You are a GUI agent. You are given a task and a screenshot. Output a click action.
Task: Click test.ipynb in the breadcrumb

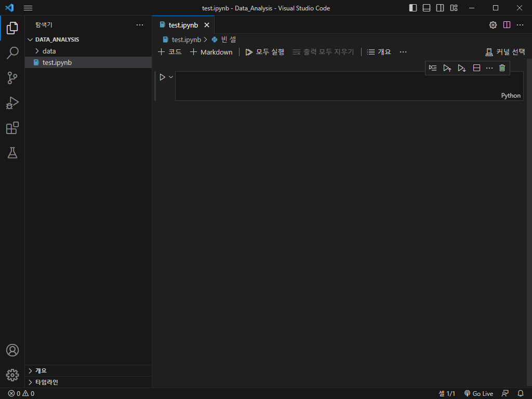coord(187,39)
